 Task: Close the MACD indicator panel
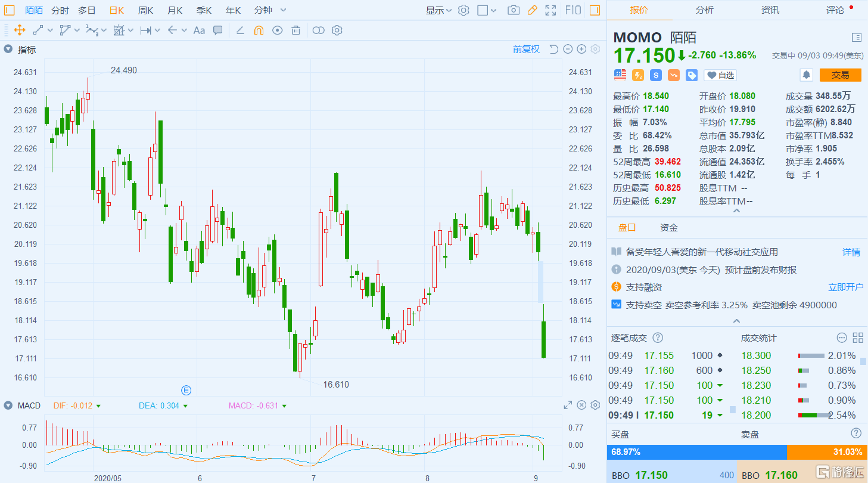click(581, 405)
